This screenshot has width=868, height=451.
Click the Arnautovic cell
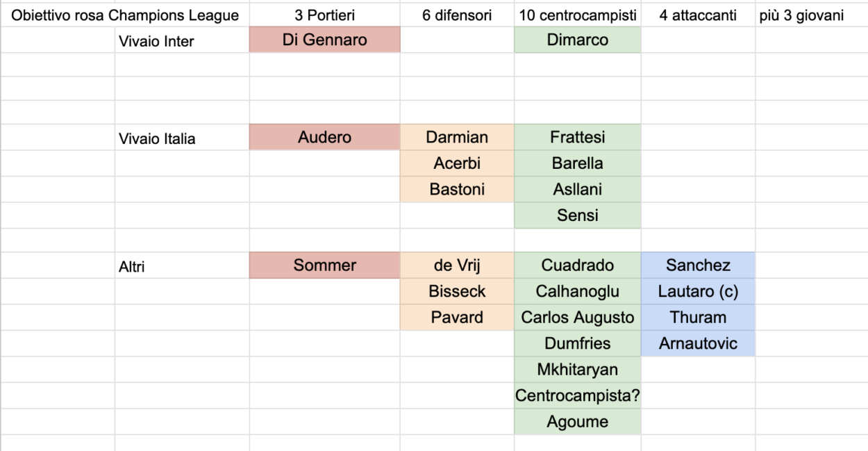point(697,343)
